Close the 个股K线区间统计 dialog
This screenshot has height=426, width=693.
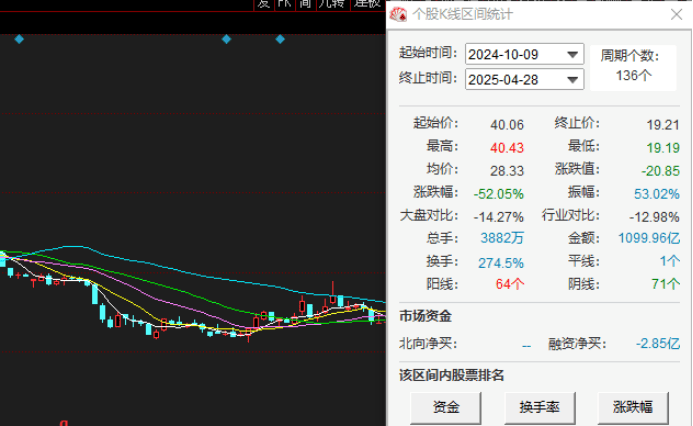coord(676,15)
